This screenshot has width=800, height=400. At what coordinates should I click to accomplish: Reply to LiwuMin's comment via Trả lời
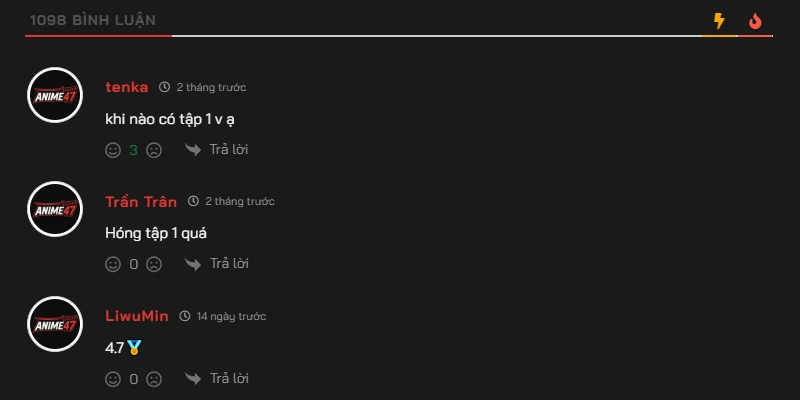click(x=217, y=380)
